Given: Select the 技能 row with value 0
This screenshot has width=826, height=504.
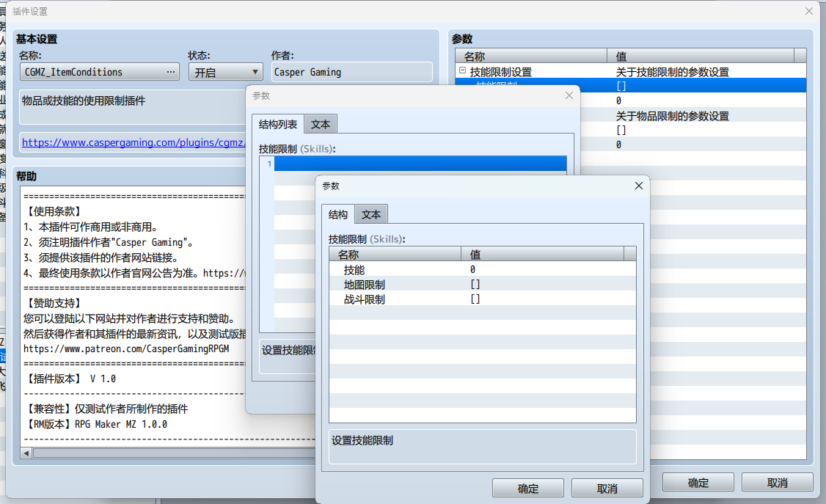Looking at the screenshot, I should click(x=482, y=270).
